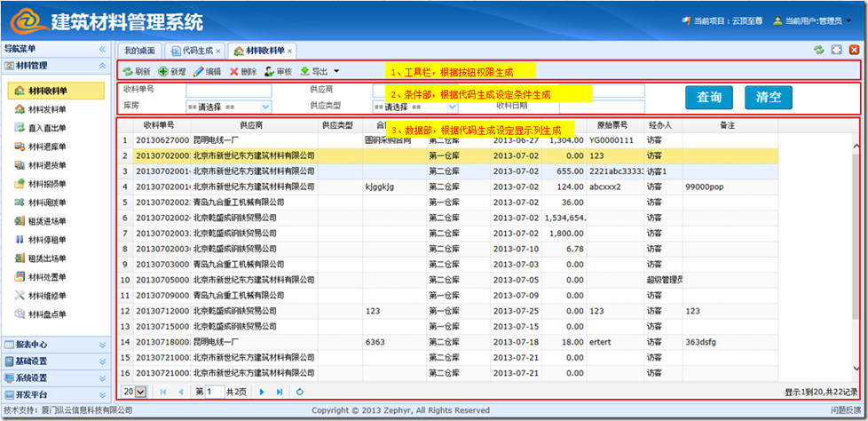
Task: Switch to the 代码生成 tab
Action: point(197,51)
